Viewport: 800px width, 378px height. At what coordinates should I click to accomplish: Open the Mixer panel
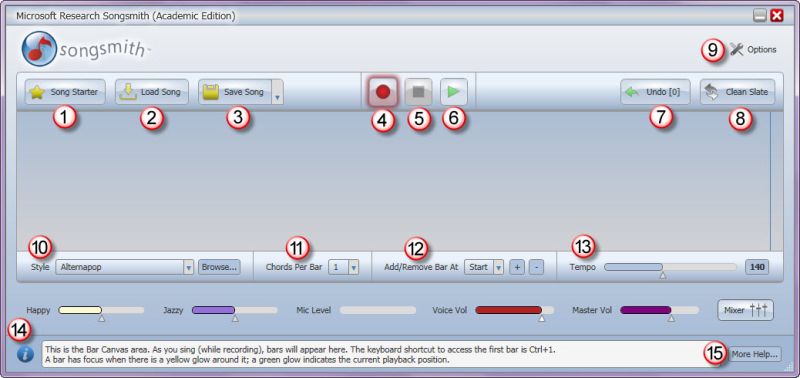coord(745,310)
